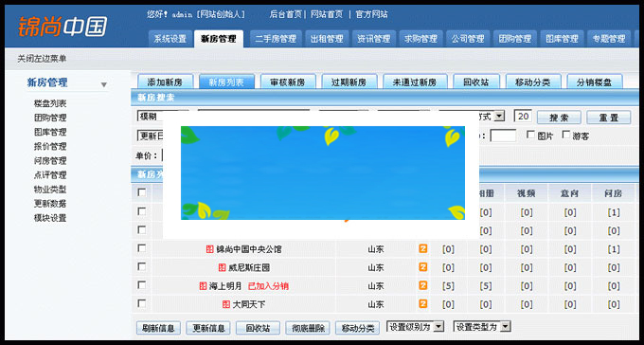Select the 新房管理 top tab
The image size is (644, 345).
click(219, 39)
